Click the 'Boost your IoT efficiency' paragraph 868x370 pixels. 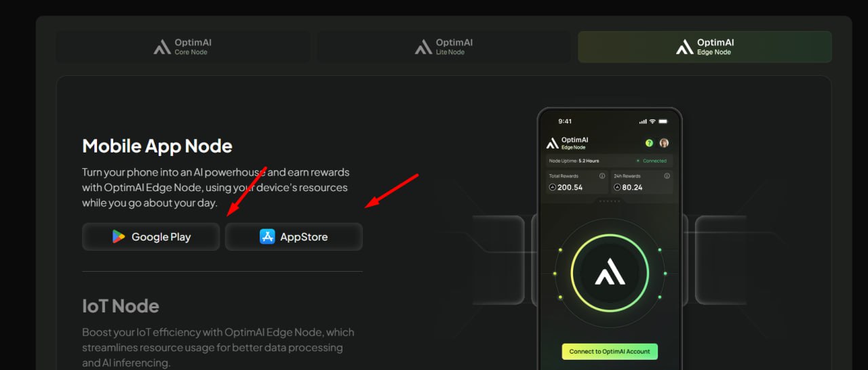pos(218,348)
